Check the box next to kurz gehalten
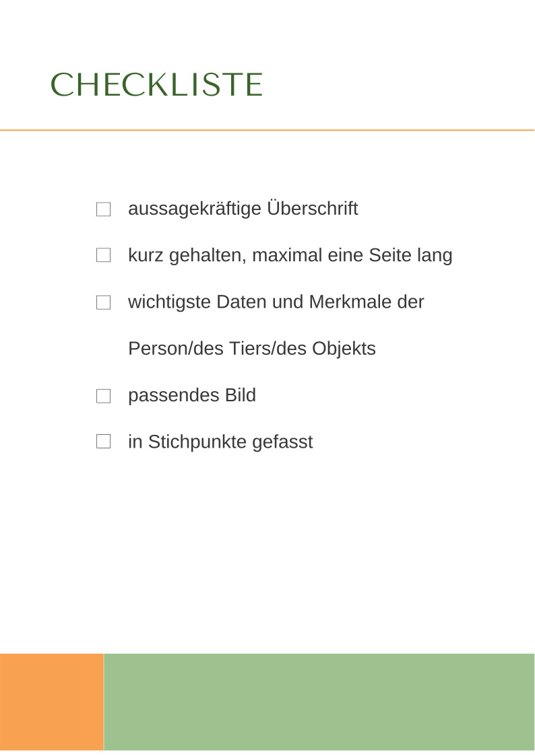535x756 pixels. pyautogui.click(x=103, y=255)
